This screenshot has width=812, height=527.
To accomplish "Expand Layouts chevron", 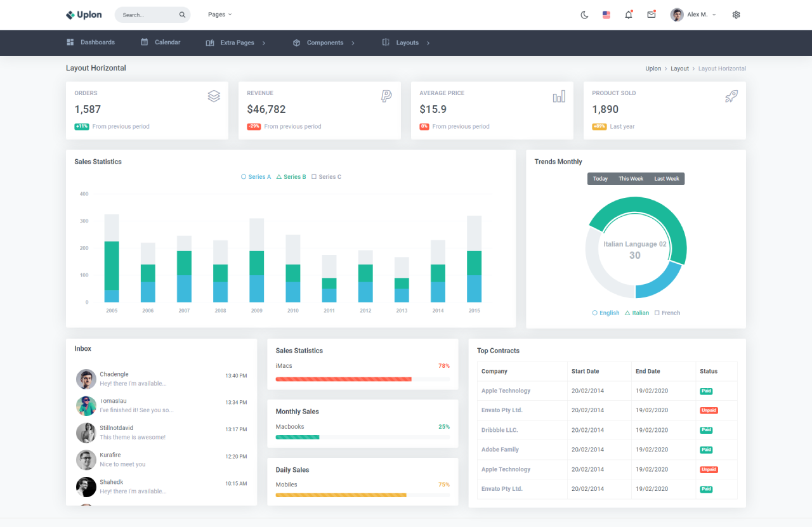I will (x=428, y=43).
